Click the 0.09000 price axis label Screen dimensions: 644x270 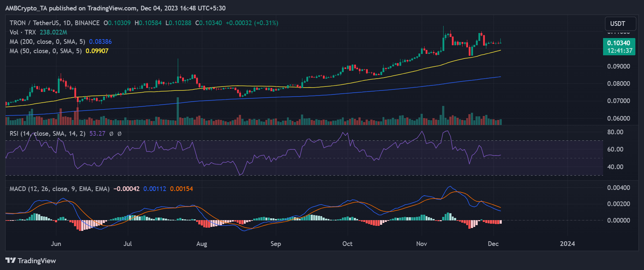coord(618,66)
